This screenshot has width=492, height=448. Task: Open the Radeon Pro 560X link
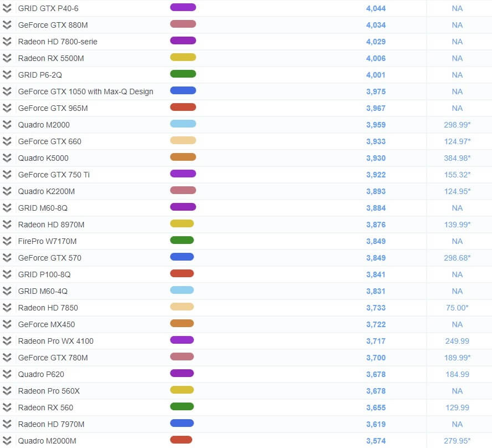tap(49, 391)
